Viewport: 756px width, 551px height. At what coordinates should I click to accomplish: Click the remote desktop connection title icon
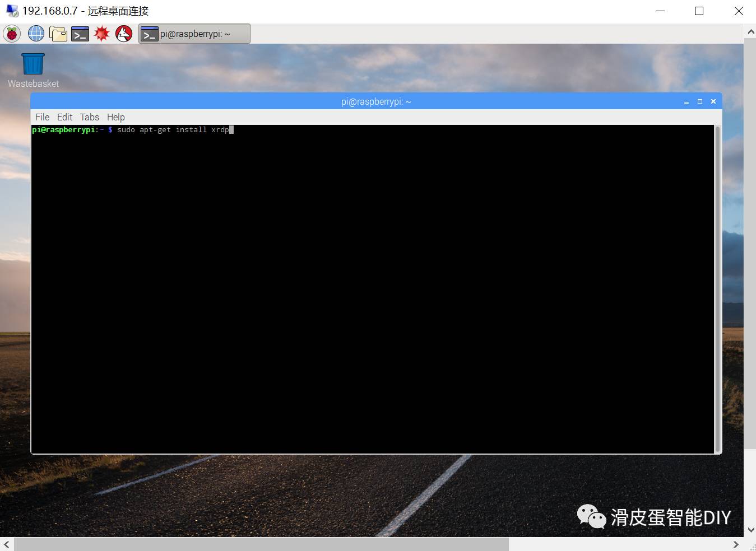[x=12, y=11]
